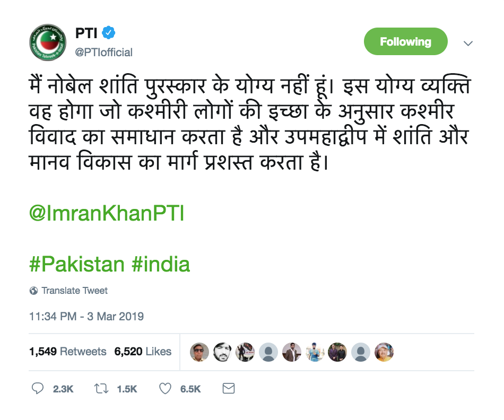Click the PTI display name

click(x=86, y=33)
